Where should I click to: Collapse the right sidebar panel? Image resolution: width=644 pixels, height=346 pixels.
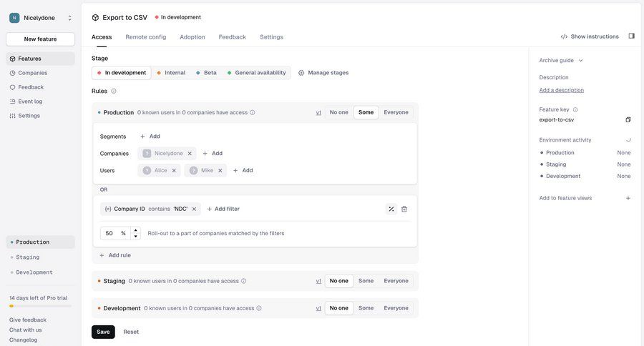coord(632,36)
